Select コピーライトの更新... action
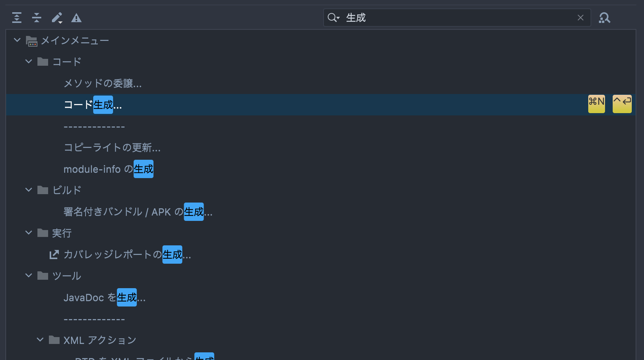Screen dimensions: 644x360 pos(112,148)
